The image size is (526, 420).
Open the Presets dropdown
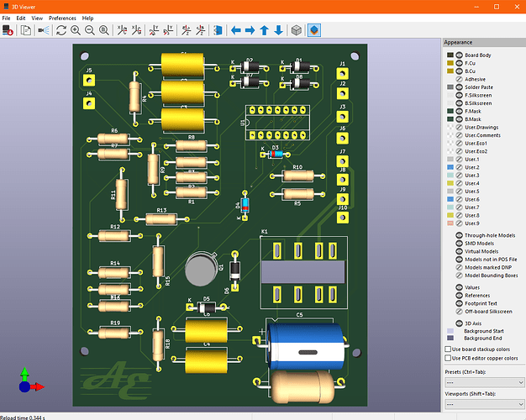[484, 382]
